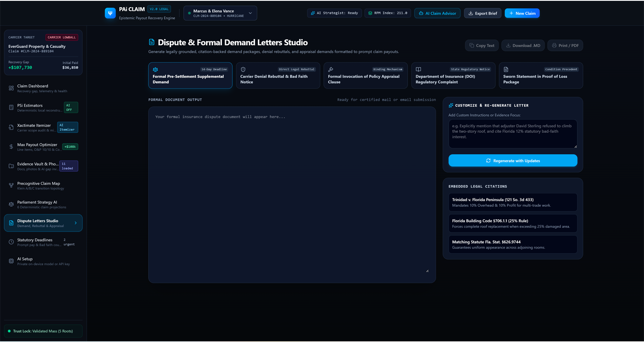This screenshot has height=342, width=644.
Task: Click the PSi Estimators calculator icon
Action: [11, 107]
